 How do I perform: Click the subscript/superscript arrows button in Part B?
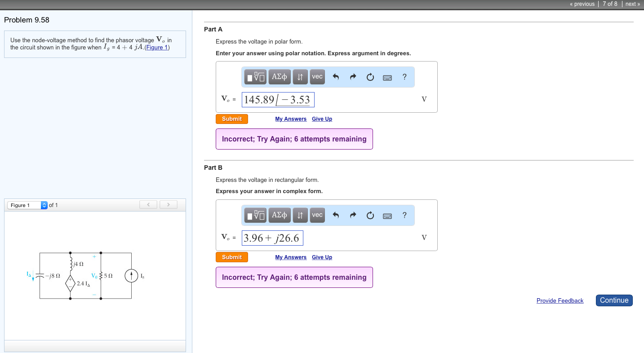(300, 215)
